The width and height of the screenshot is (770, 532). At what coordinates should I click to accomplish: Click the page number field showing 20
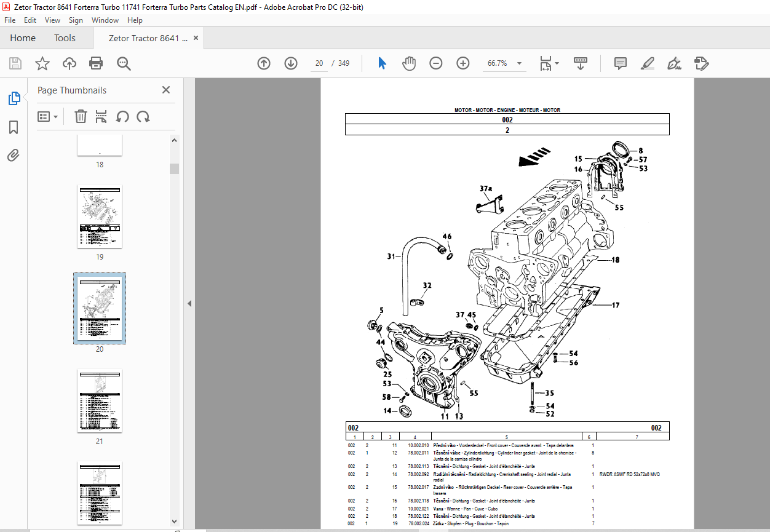click(x=319, y=63)
